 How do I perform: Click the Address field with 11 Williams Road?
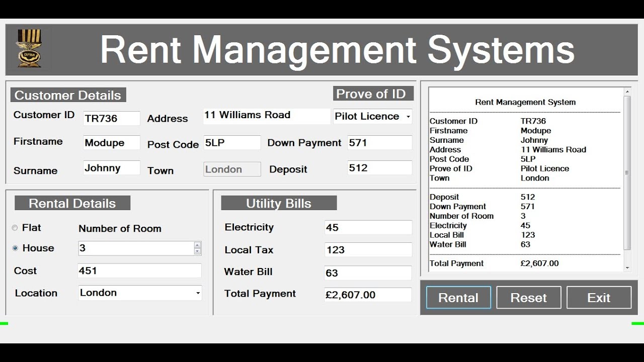pos(267,116)
